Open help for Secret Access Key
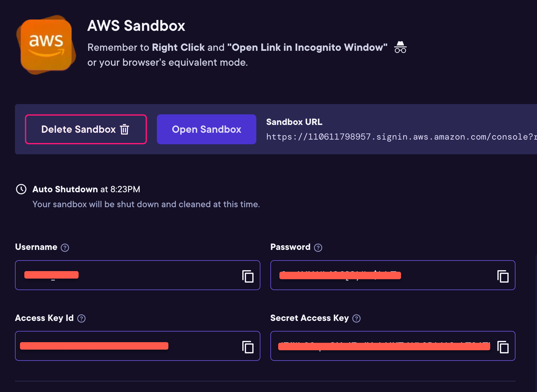This screenshot has width=537, height=392. pyautogui.click(x=356, y=318)
